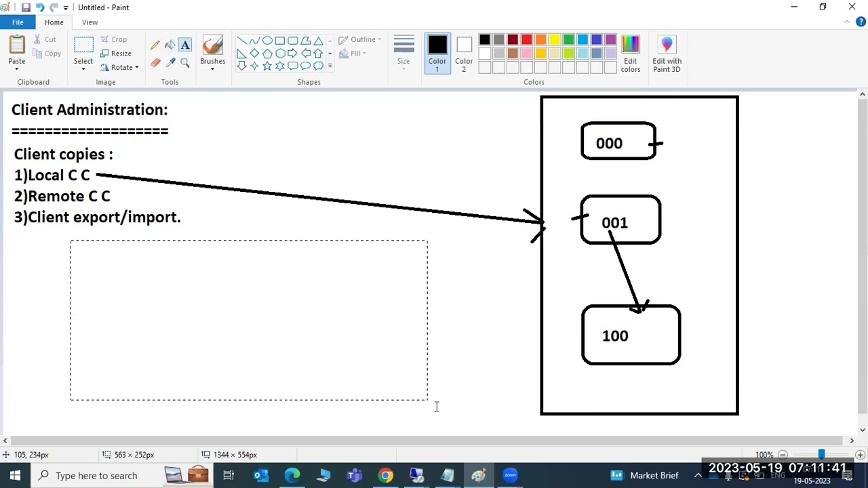Screen dimensions: 868x488
Task: Select the Color picker eyedropper tool
Action: coord(170,62)
